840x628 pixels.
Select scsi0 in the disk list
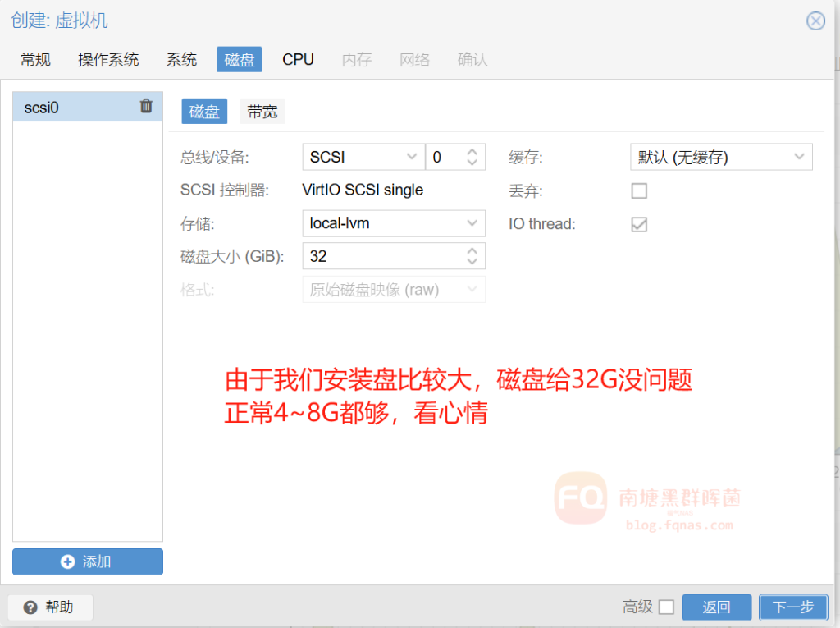pos(74,107)
